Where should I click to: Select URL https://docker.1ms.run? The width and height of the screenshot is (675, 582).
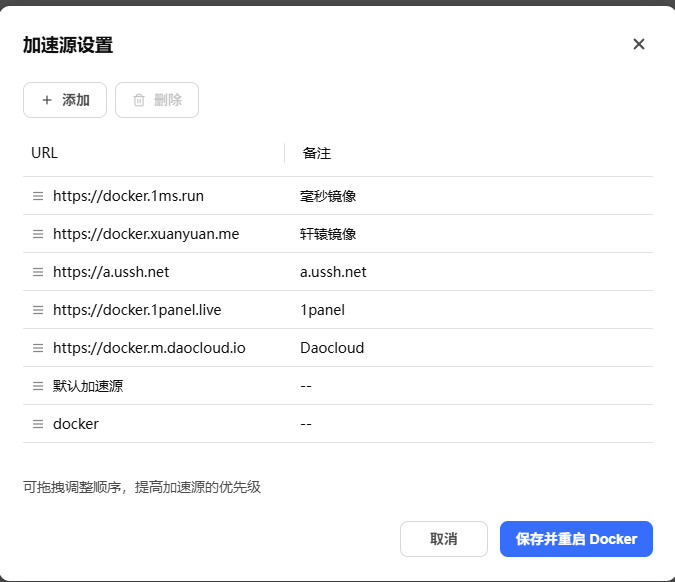pos(128,196)
